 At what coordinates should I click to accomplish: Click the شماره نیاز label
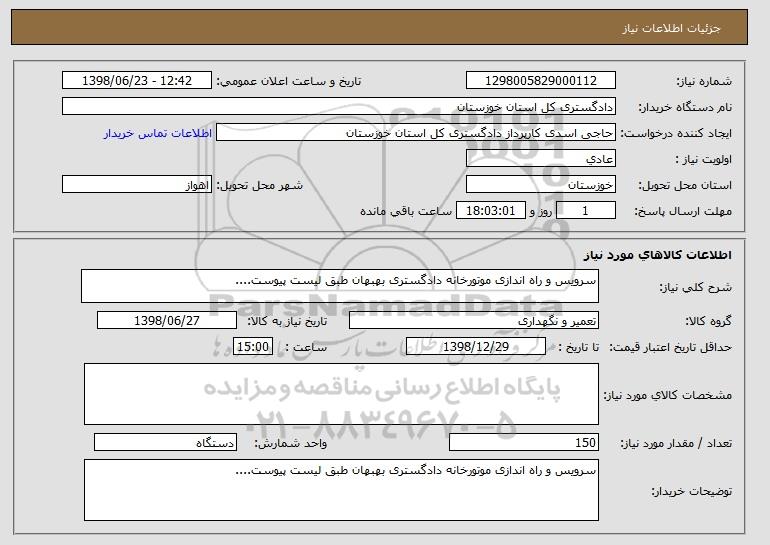tap(704, 81)
